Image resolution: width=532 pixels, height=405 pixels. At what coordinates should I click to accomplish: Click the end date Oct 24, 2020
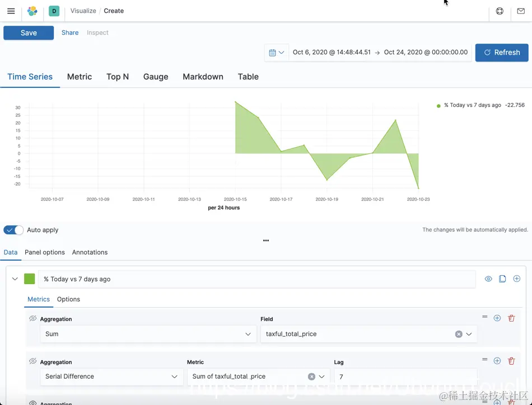click(426, 52)
